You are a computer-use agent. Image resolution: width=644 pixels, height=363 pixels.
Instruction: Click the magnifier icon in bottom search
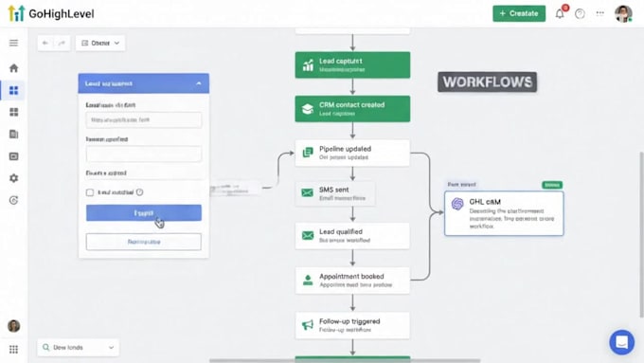(x=46, y=348)
